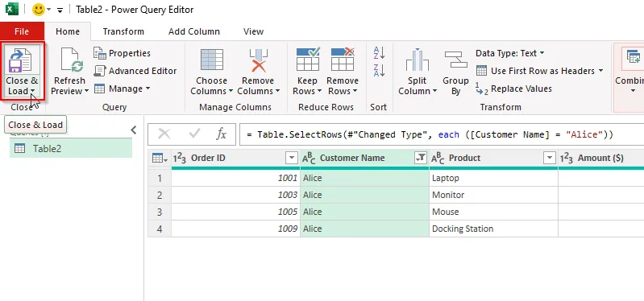This screenshot has width=644, height=301.
Task: Cancel formula edit with X button
Action: coord(164,134)
